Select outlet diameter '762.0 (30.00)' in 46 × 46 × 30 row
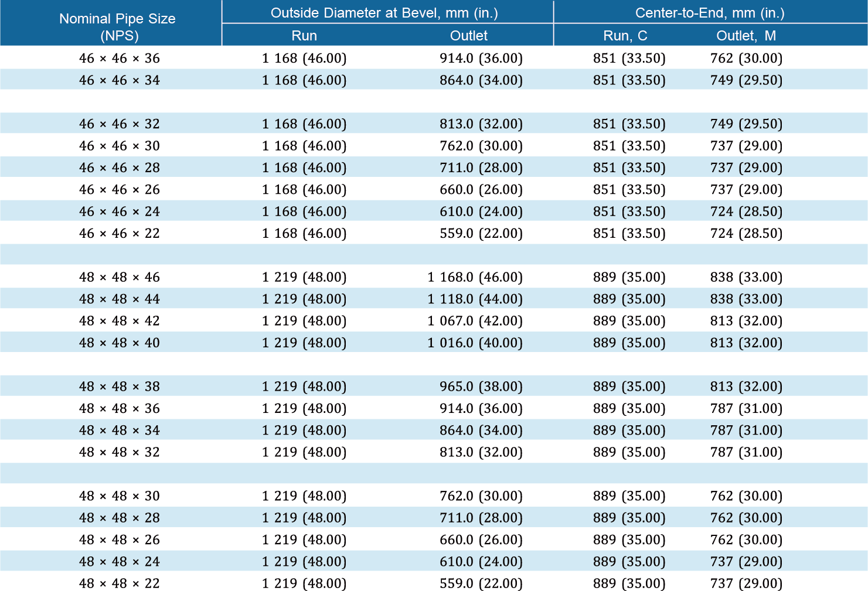This screenshot has height=591, width=868. click(x=481, y=146)
